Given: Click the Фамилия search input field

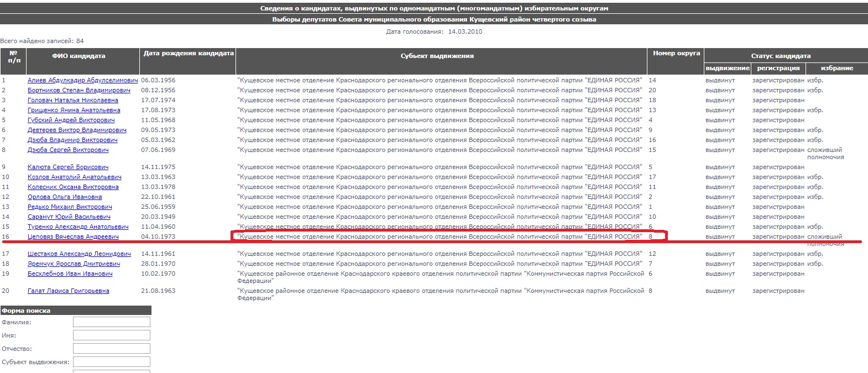Looking at the screenshot, I should pos(111,322).
